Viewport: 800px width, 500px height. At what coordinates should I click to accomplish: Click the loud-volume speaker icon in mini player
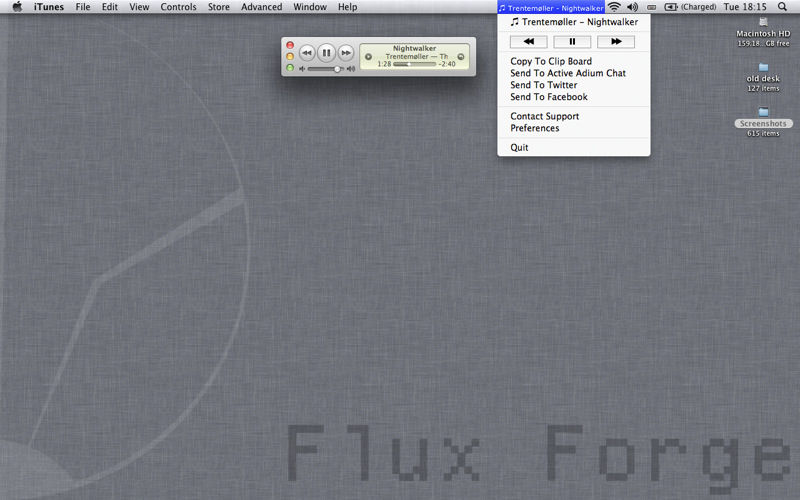(351, 69)
